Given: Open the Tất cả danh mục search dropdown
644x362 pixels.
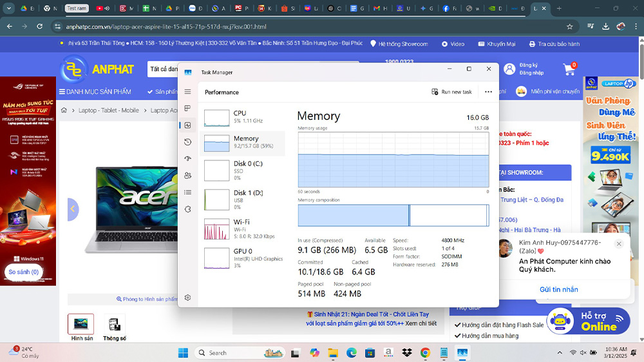Looking at the screenshot, I should tap(164, 69).
